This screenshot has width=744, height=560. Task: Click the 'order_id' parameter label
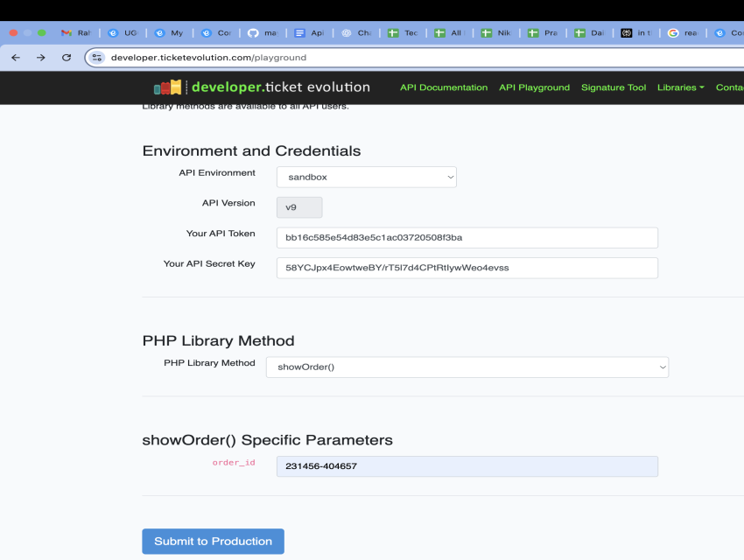click(x=234, y=462)
